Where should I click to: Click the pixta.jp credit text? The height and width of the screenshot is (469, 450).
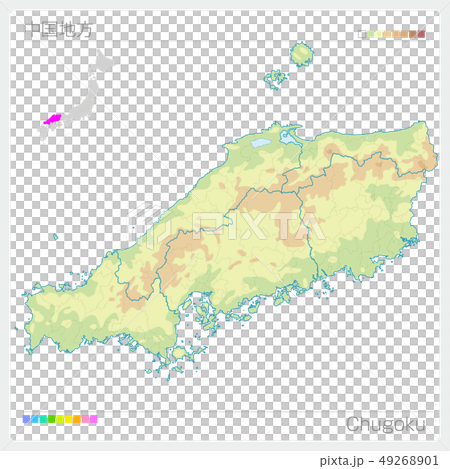(341, 461)
